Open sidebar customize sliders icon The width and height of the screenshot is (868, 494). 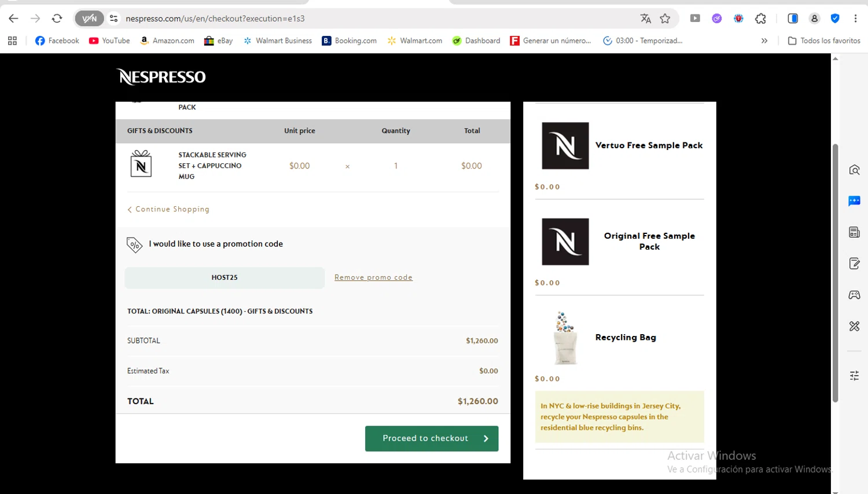point(854,375)
